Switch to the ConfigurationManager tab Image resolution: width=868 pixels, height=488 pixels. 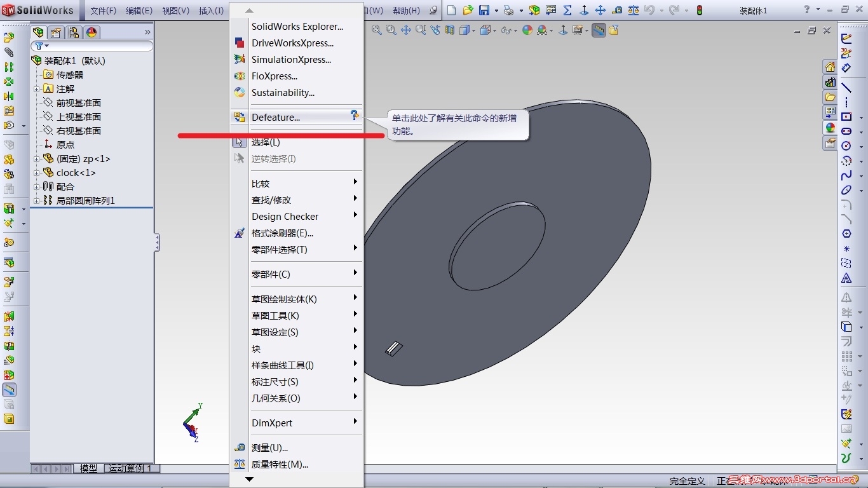pyautogui.click(x=74, y=32)
